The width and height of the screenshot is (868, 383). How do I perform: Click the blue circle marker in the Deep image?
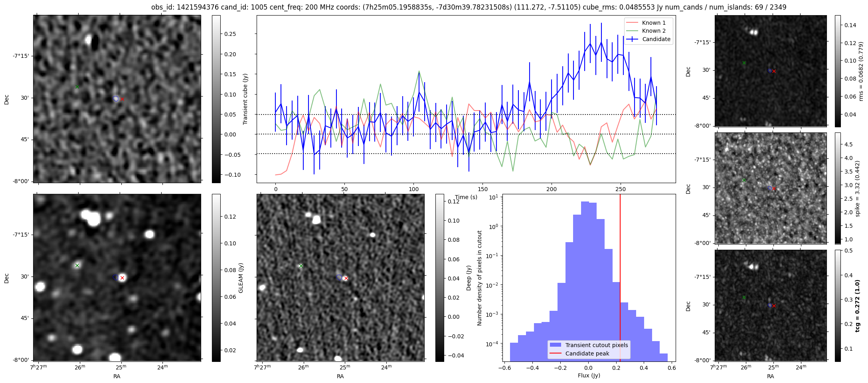[339, 277]
